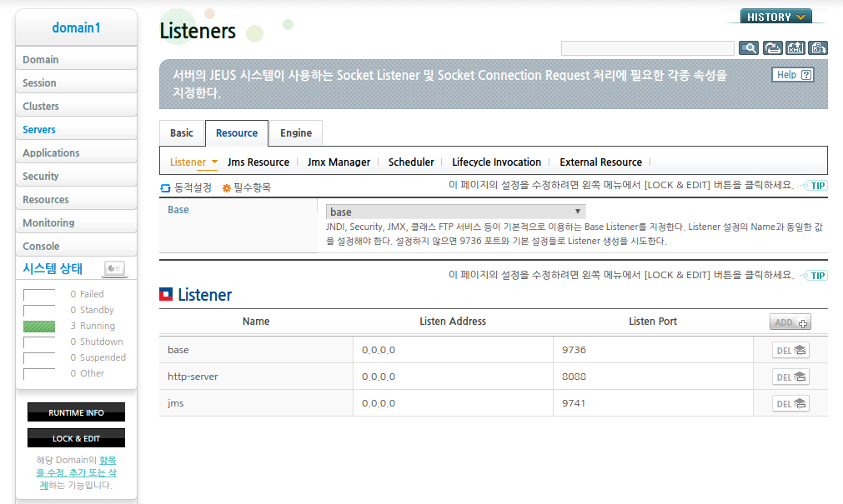Viewport: 843px width, 504px height.
Task: Click port value 9736
Action: [x=575, y=350]
